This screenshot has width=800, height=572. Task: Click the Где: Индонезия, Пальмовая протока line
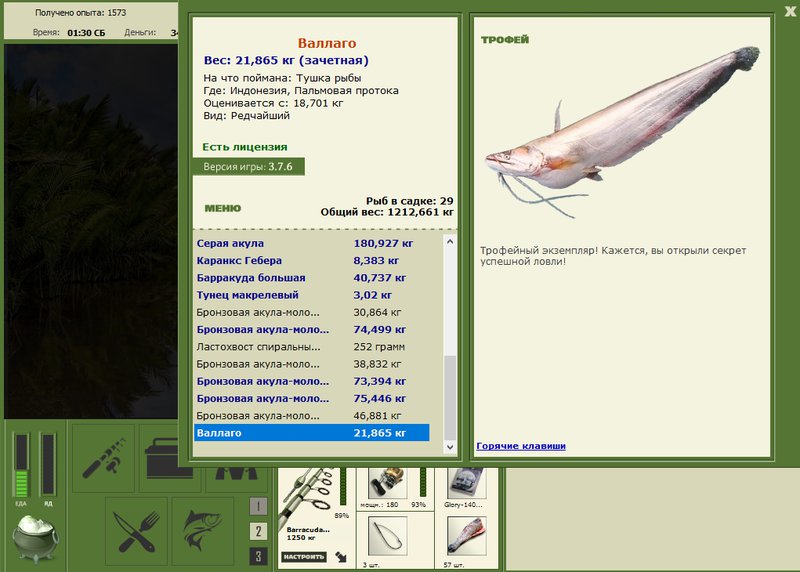pyautogui.click(x=301, y=91)
